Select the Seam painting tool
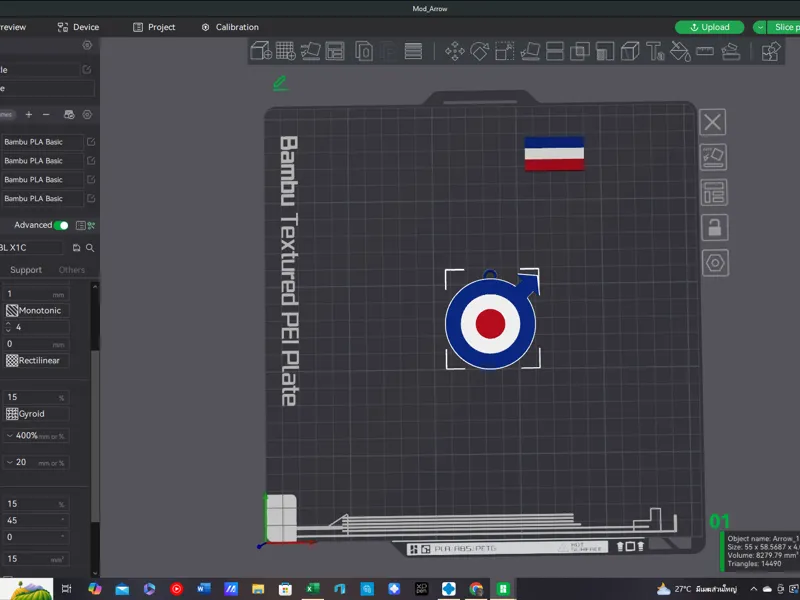 (x=631, y=52)
